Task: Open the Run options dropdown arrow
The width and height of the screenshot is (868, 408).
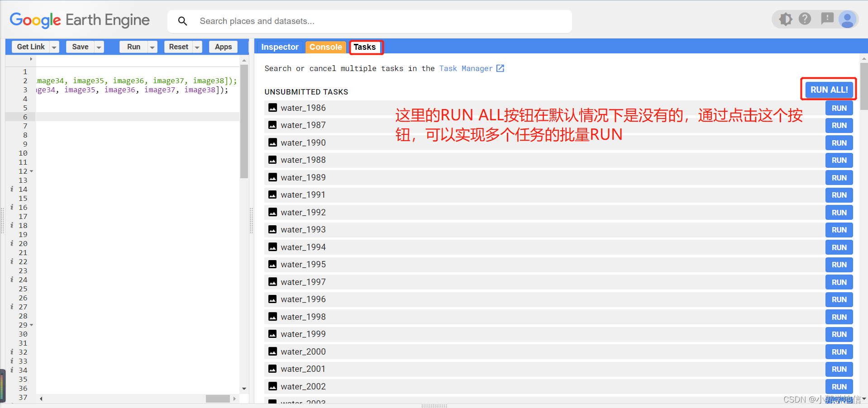Action: (152, 47)
